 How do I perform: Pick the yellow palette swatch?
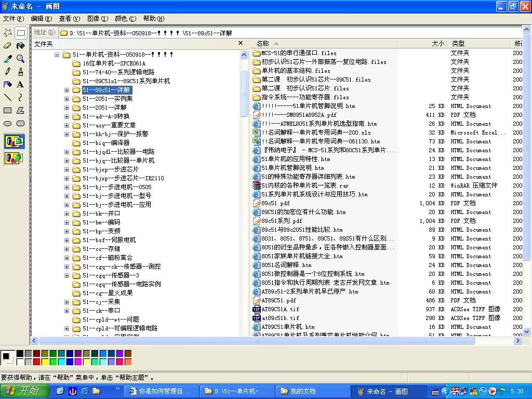point(45,362)
